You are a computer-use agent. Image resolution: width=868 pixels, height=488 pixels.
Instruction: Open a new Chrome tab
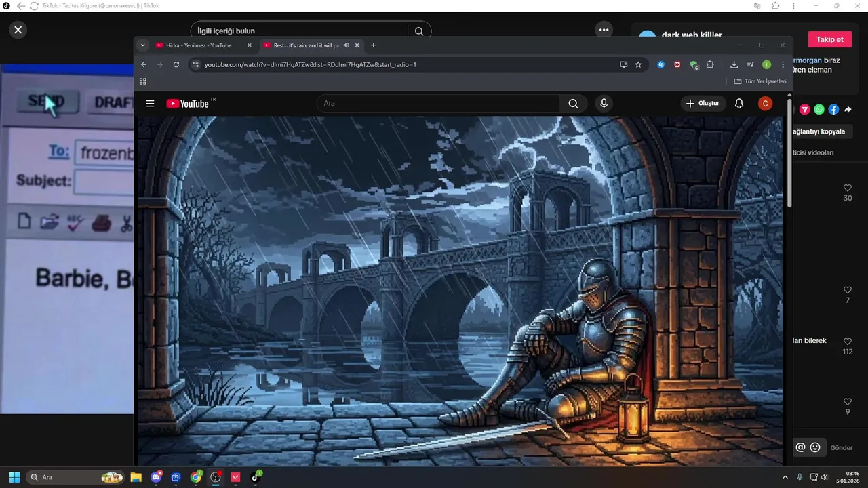coord(373,45)
